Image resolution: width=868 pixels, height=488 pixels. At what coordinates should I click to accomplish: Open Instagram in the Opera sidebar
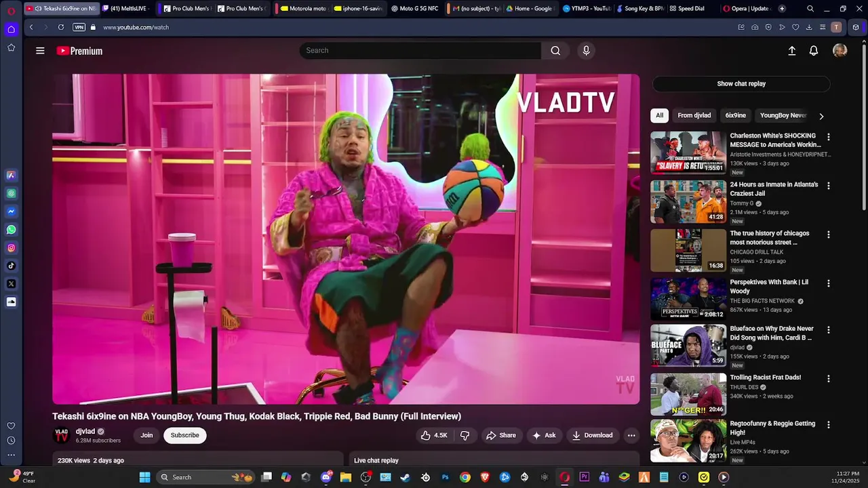pyautogui.click(x=11, y=248)
